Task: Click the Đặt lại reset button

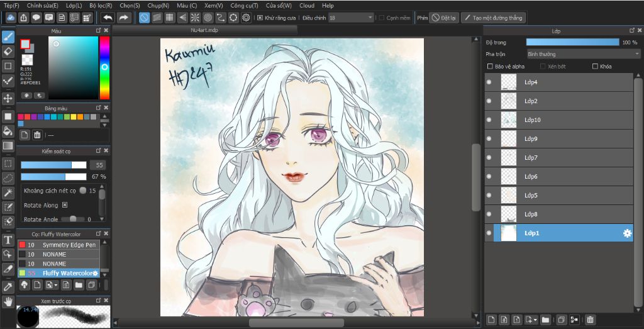Action: coord(444,18)
